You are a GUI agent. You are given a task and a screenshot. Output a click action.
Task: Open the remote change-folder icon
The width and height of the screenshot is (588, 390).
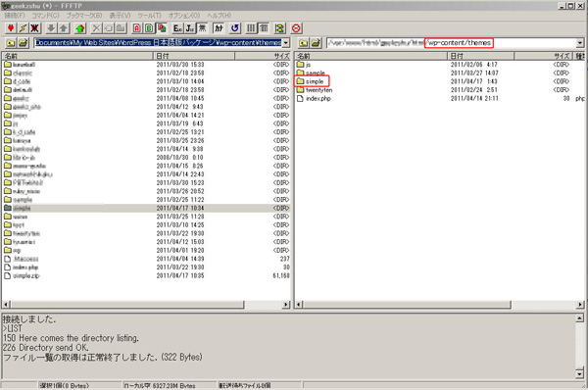tap(316, 43)
